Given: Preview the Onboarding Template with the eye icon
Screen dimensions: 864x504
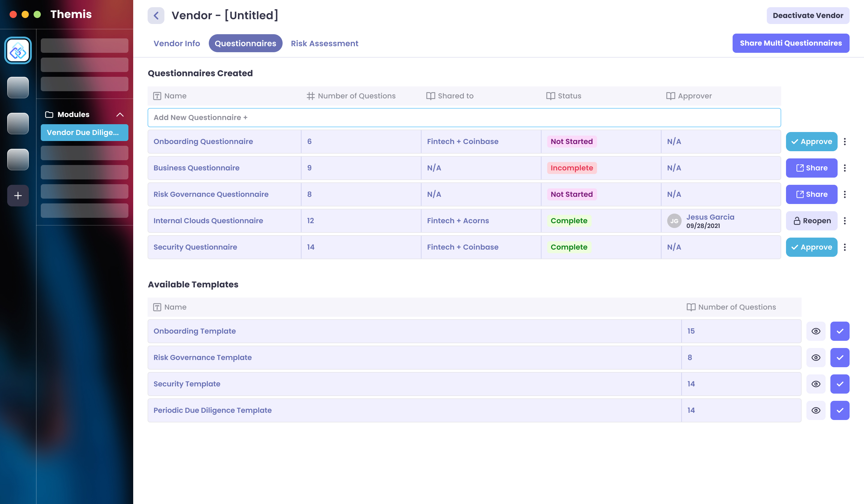Looking at the screenshot, I should point(816,331).
